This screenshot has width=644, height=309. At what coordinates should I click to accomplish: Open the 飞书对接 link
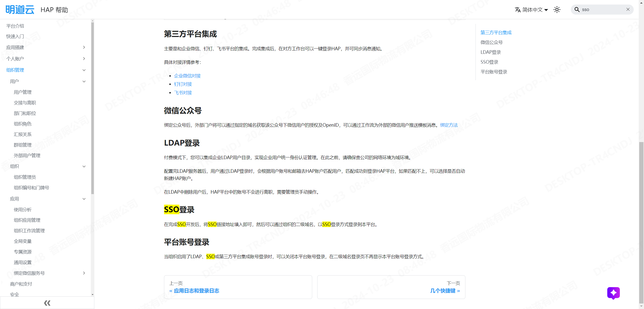point(183,93)
